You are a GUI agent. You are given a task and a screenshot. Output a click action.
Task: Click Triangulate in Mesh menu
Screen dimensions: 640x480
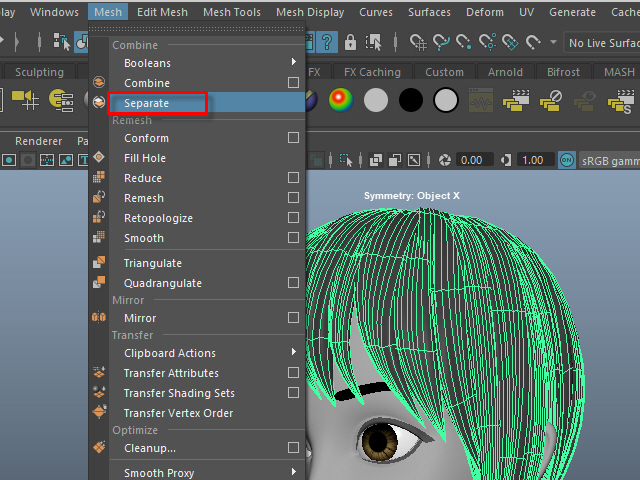[x=152, y=263]
